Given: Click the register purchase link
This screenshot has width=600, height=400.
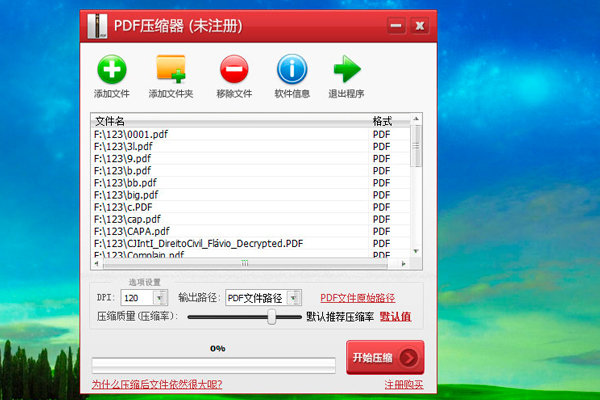Looking at the screenshot, I should pyautogui.click(x=404, y=385).
